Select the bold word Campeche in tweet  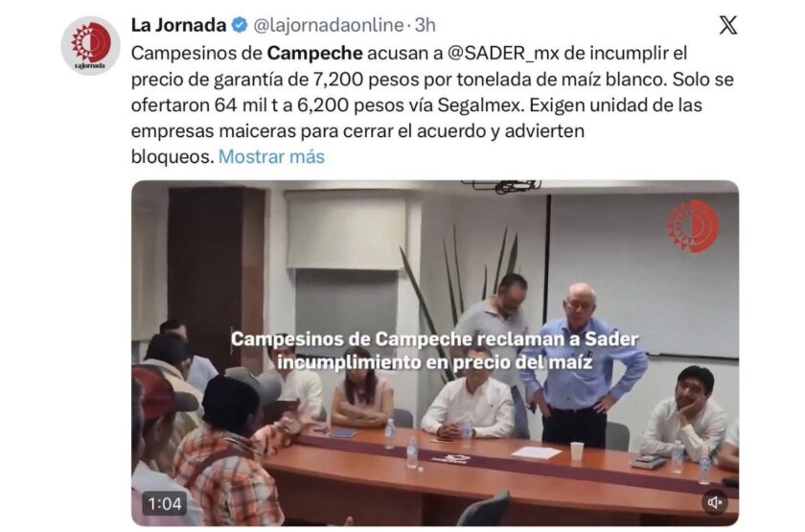point(315,54)
